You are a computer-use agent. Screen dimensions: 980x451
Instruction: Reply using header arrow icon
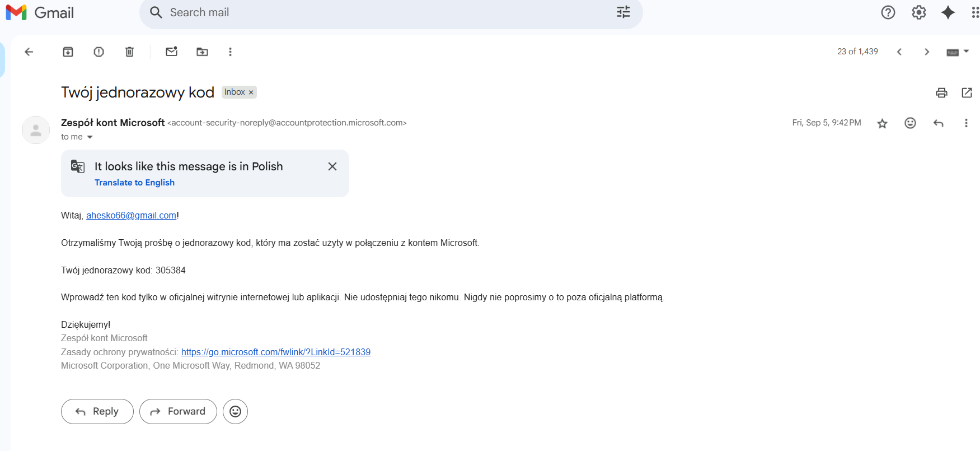(x=939, y=123)
